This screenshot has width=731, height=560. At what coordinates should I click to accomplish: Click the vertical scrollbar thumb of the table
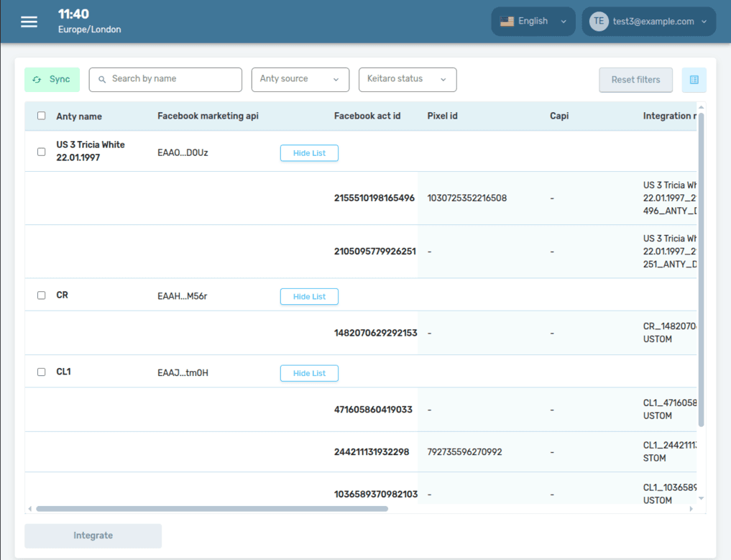701,270
